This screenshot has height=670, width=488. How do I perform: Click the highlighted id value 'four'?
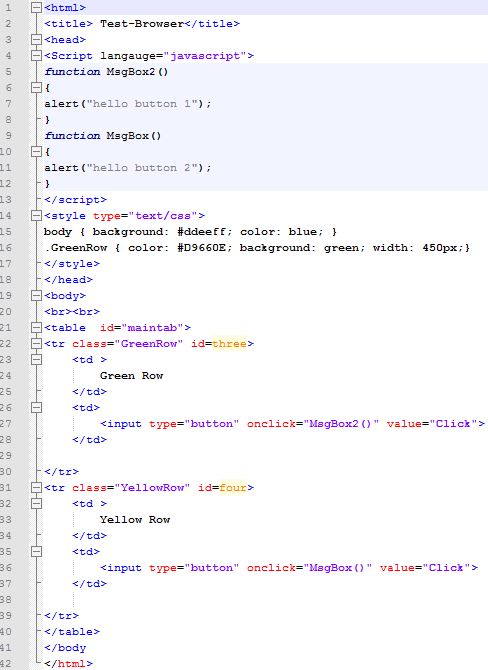coord(233,488)
